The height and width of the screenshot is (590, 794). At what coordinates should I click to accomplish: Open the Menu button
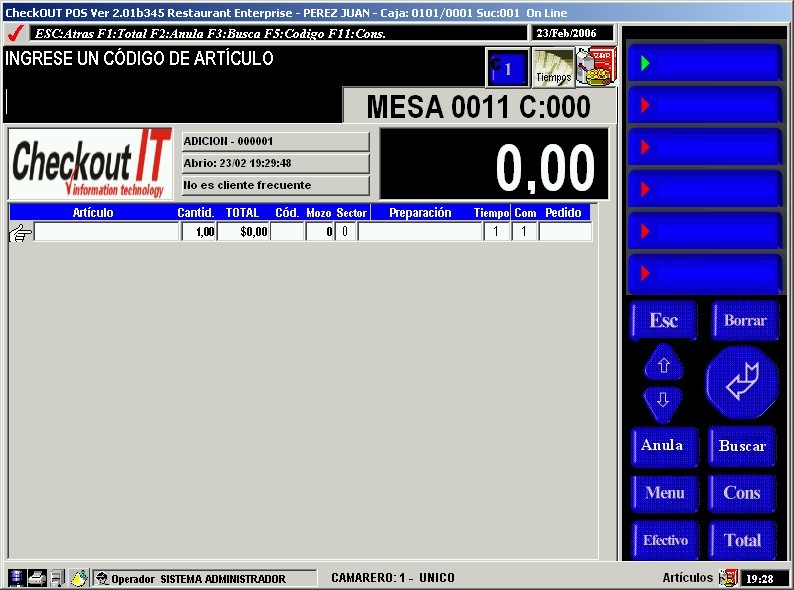(x=665, y=493)
